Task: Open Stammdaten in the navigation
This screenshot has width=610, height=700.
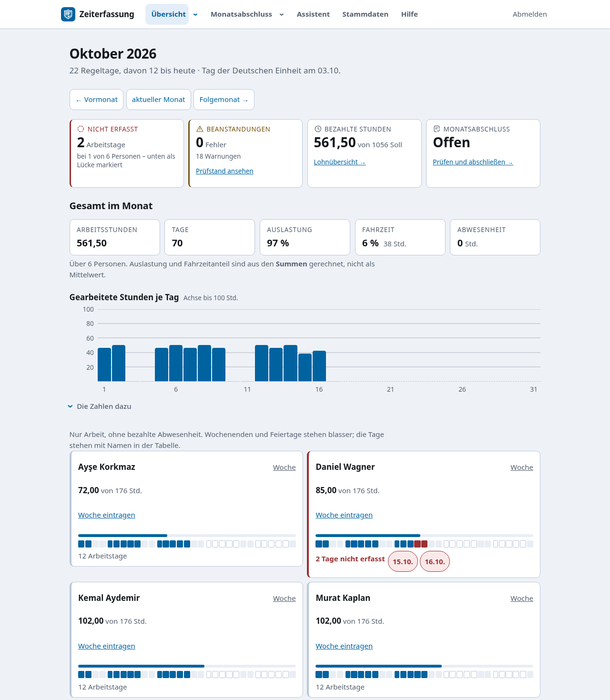Action: point(365,14)
